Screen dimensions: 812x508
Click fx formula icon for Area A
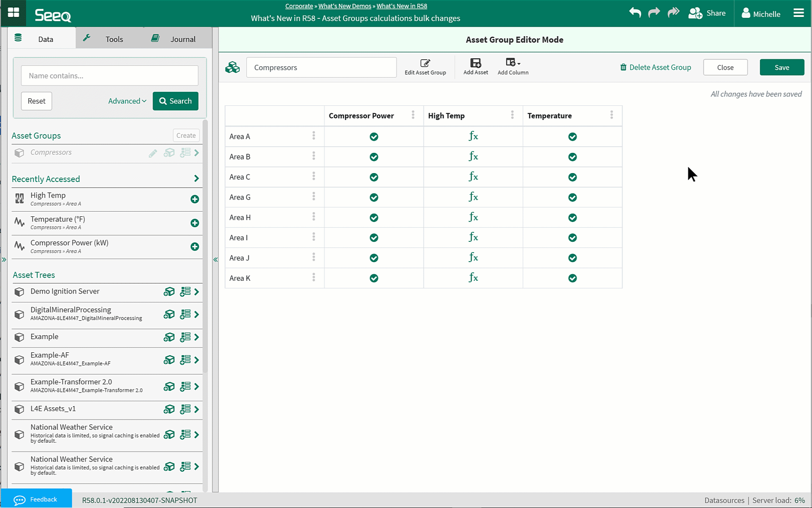pyautogui.click(x=473, y=136)
